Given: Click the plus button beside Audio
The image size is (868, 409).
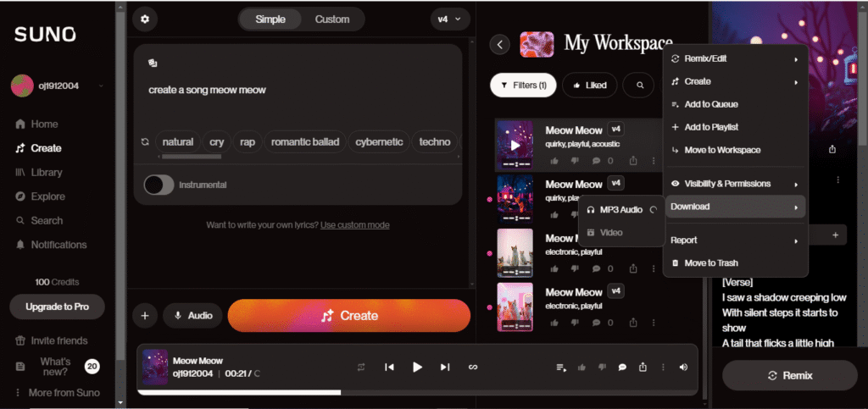Looking at the screenshot, I should click(145, 316).
